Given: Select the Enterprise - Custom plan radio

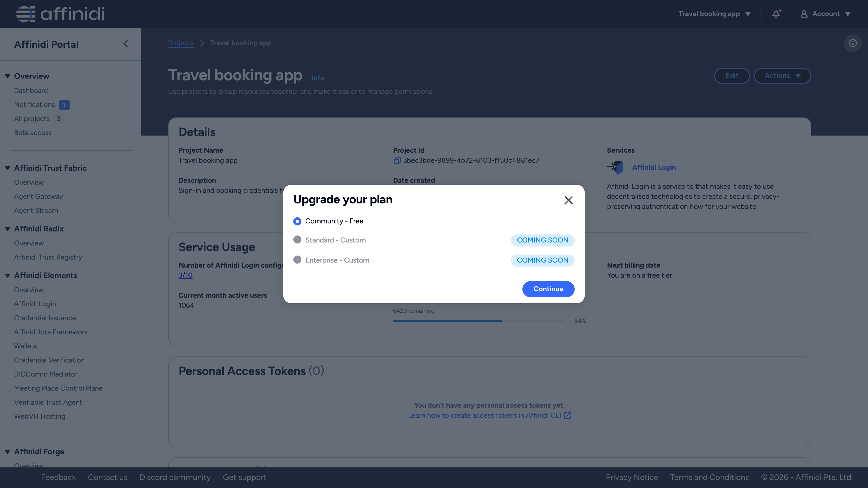Looking at the screenshot, I should tap(297, 260).
